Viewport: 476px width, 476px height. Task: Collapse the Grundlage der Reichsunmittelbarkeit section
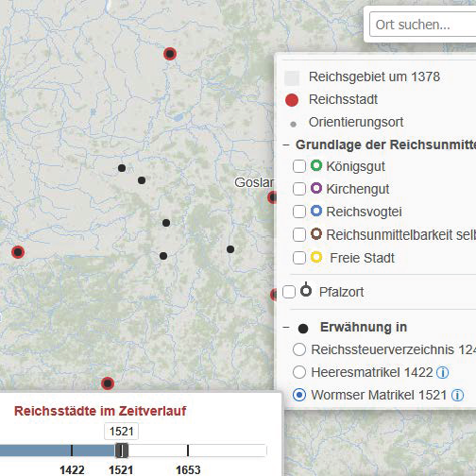[286, 145]
